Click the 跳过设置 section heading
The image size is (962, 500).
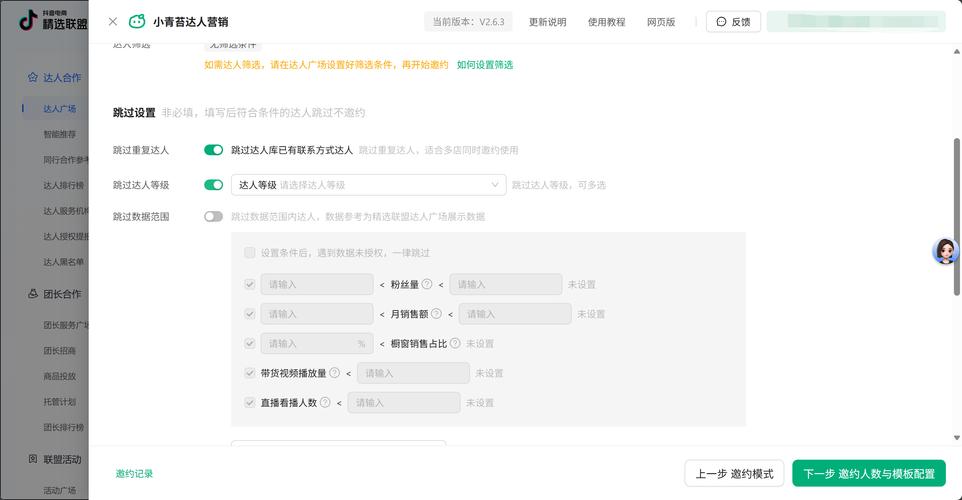(134, 112)
